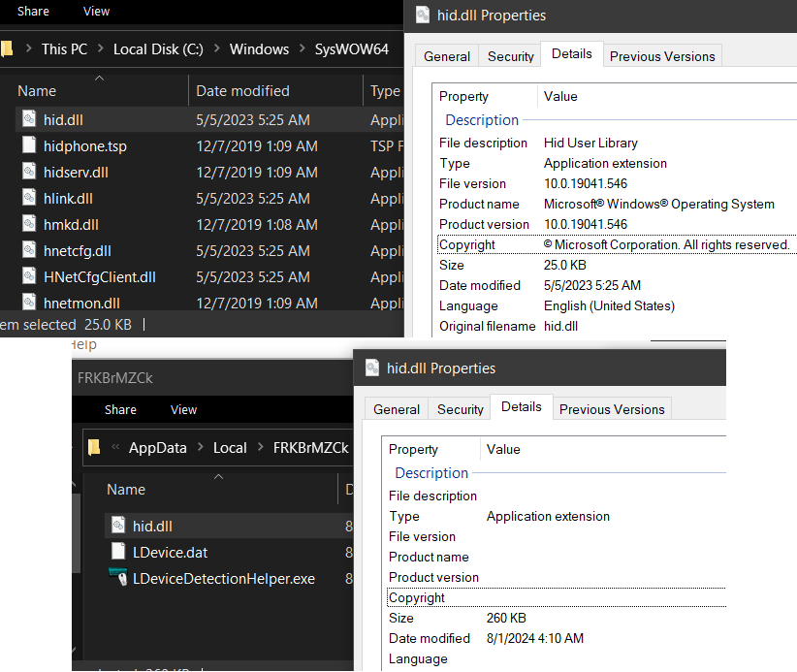Click the HNetCfgClient.dll file icon
Image resolution: width=797 pixels, height=672 pixels.
pyautogui.click(x=29, y=276)
